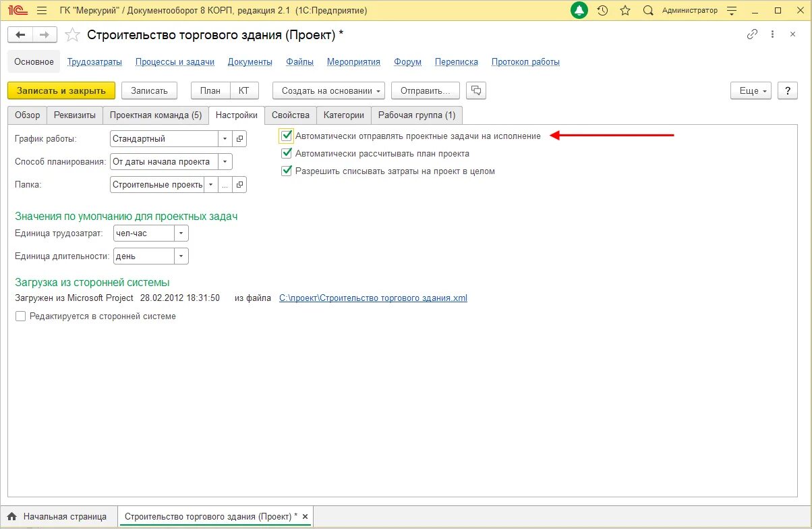Screen dimensions: 812x529
Task: Open the 1C main menu hamburger icon
Action: pos(40,11)
